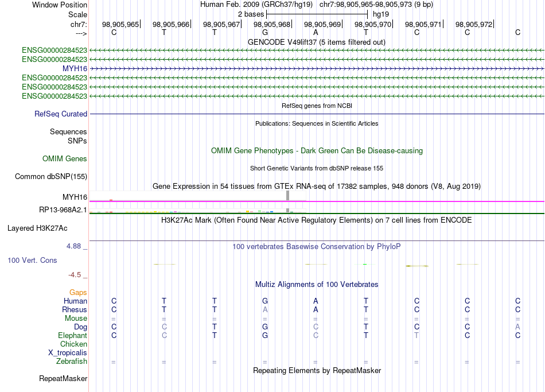Click the Rhesus mismatched A base
The image size is (545, 392).
(x=265, y=309)
